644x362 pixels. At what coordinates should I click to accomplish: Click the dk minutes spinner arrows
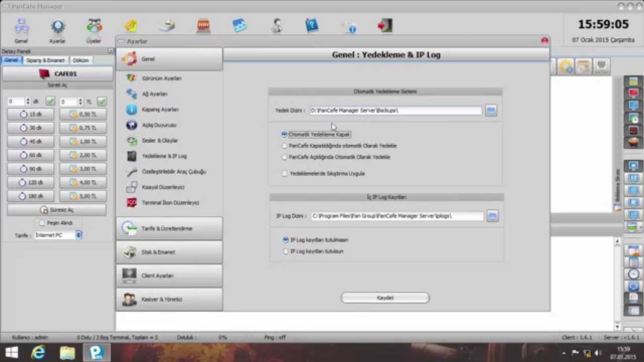[x=28, y=102]
